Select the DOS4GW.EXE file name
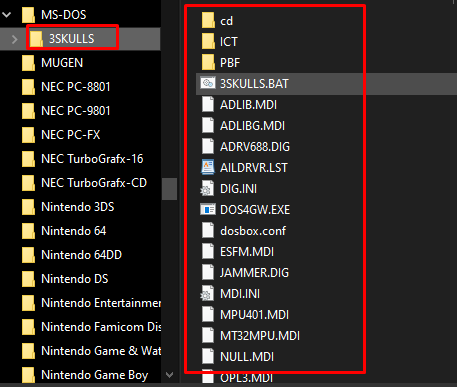457x387 pixels. [x=255, y=210]
